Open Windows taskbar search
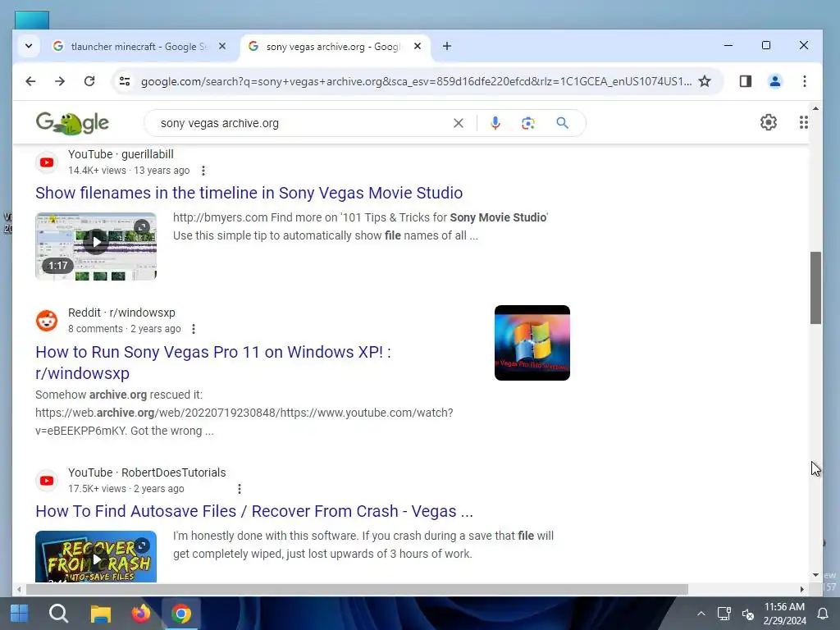Viewport: 840px width, 630px height. (58, 614)
